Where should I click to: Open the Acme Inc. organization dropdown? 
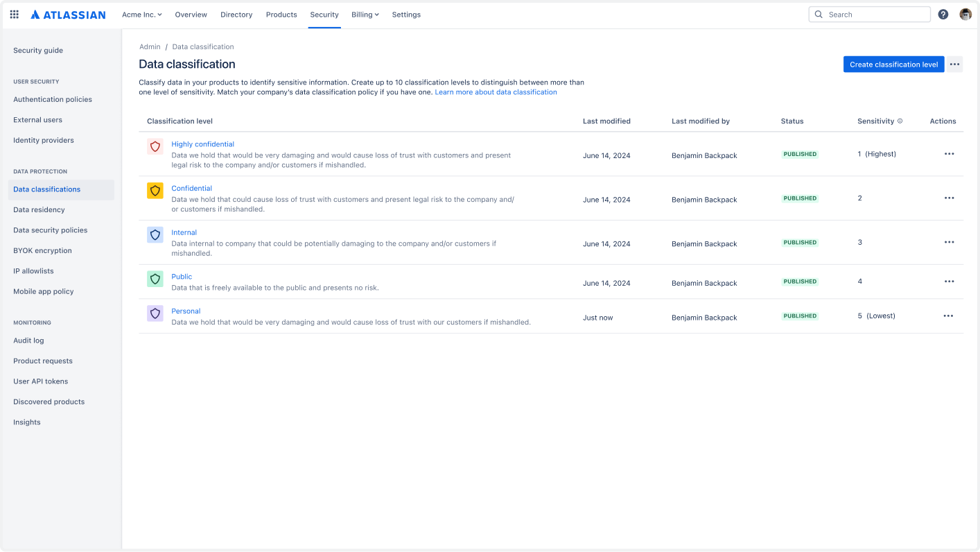142,14
